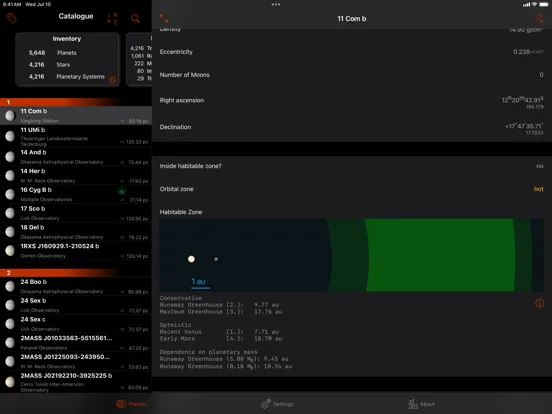Check the battery indicator in status bar
Viewport: 552px width, 414px height.
tap(544, 5)
